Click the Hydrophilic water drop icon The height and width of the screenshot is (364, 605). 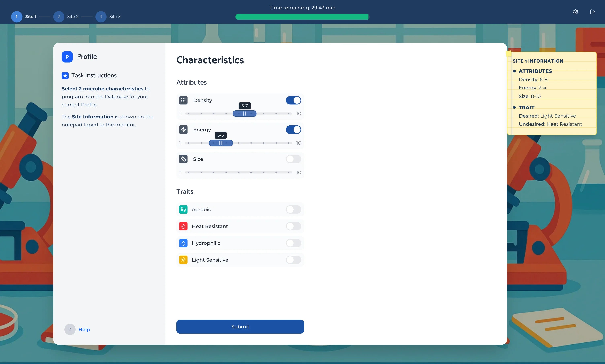pos(183,243)
